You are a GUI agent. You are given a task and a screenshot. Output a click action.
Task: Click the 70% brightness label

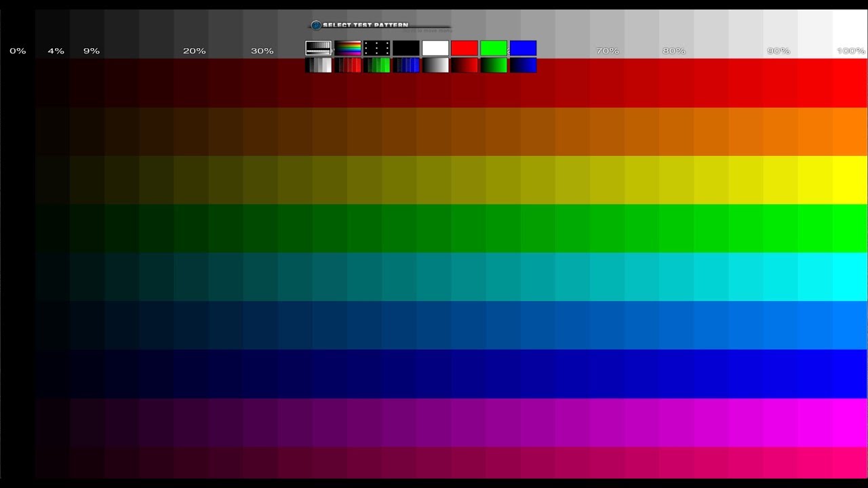(608, 51)
